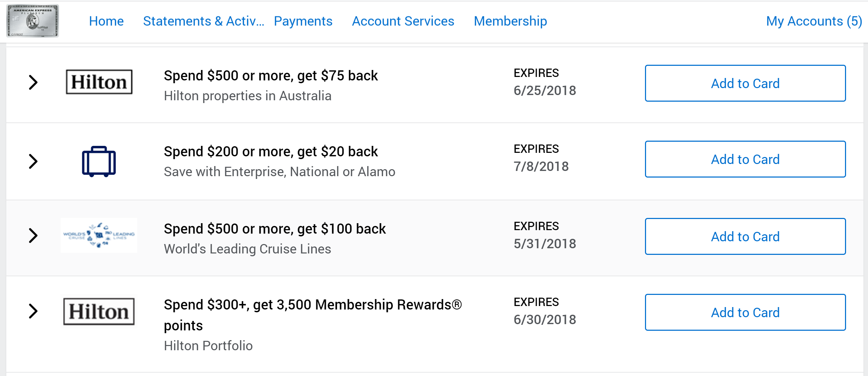This screenshot has height=376, width=868.
Task: Click the 'Spend $500 or more, get $100 back' title
Action: point(275,229)
